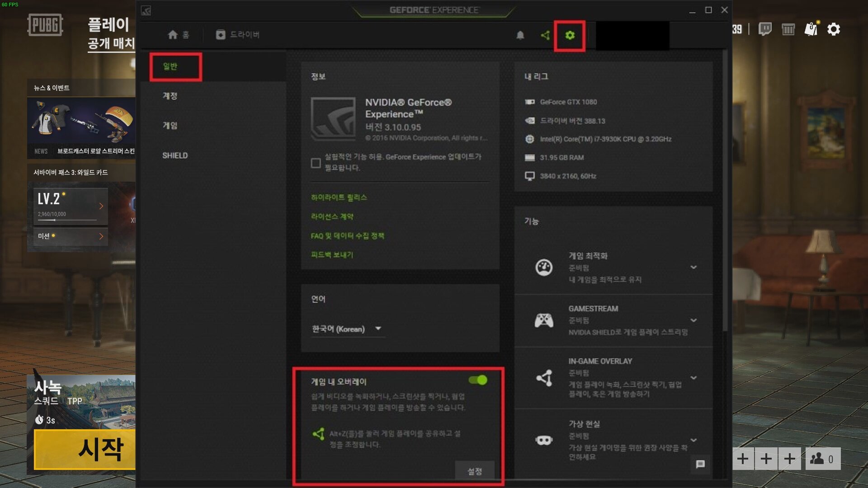The height and width of the screenshot is (488, 868).
Task: Click the friends count icon showing 0
Action: pyautogui.click(x=823, y=459)
